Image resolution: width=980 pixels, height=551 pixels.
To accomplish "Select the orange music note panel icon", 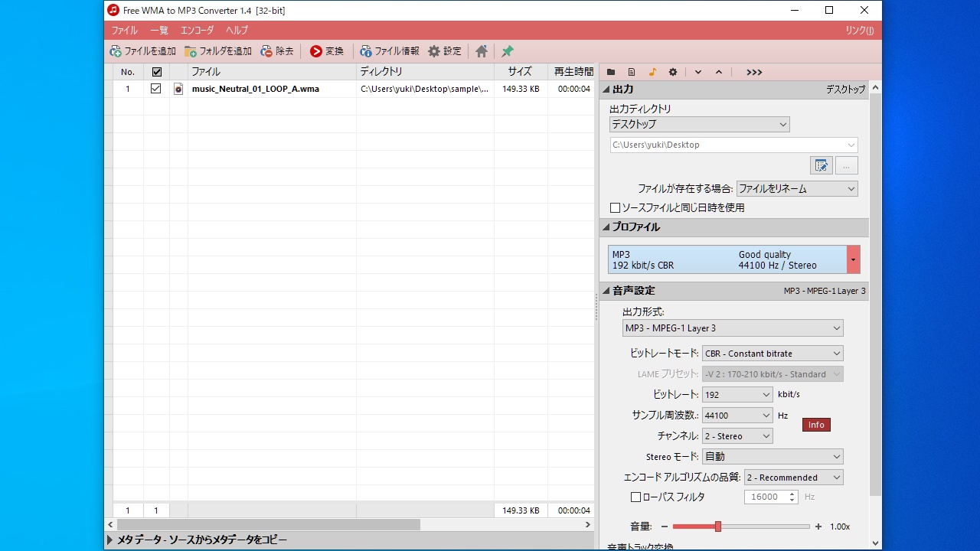I will coord(652,72).
